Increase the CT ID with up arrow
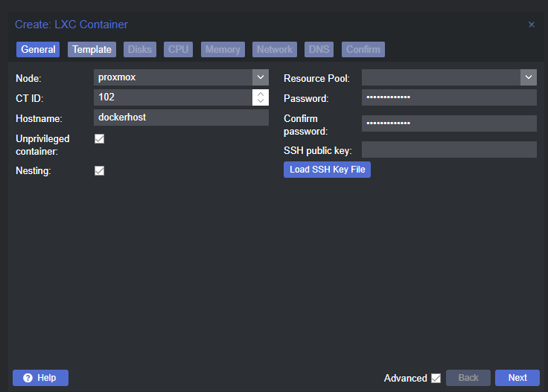The height and width of the screenshot is (392, 548). point(261,94)
